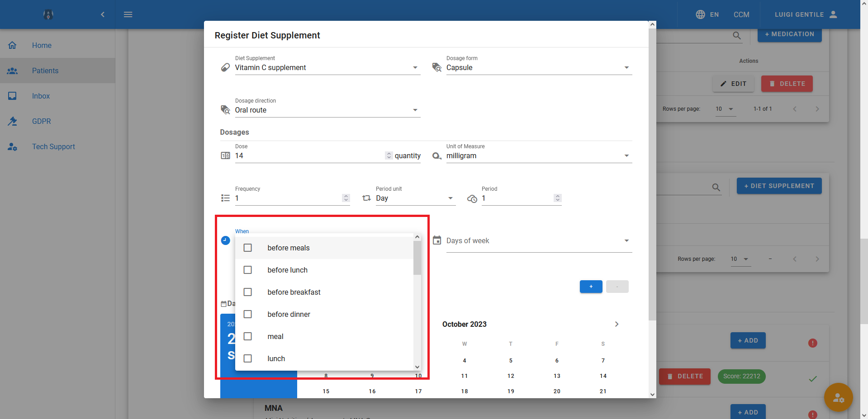Check the 'meal' option
The height and width of the screenshot is (419, 868).
pos(248,336)
